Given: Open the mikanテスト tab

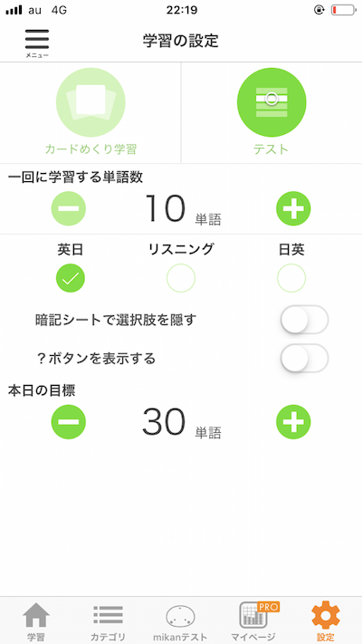Looking at the screenshot, I should pos(181,621).
